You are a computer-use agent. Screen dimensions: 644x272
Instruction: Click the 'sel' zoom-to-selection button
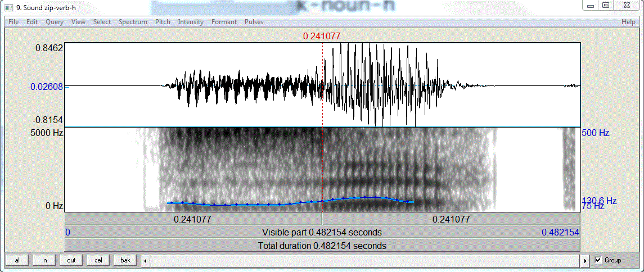(x=98, y=260)
